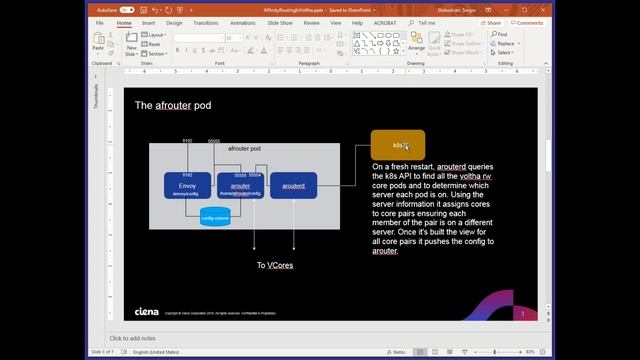Image resolution: width=640 pixels, height=360 pixels.
Task: Expand the shapes gallery More arrow
Action: 404,51
